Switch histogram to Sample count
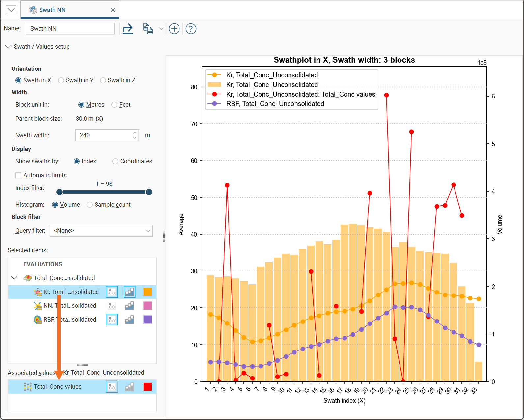524x420 pixels. pyautogui.click(x=90, y=205)
